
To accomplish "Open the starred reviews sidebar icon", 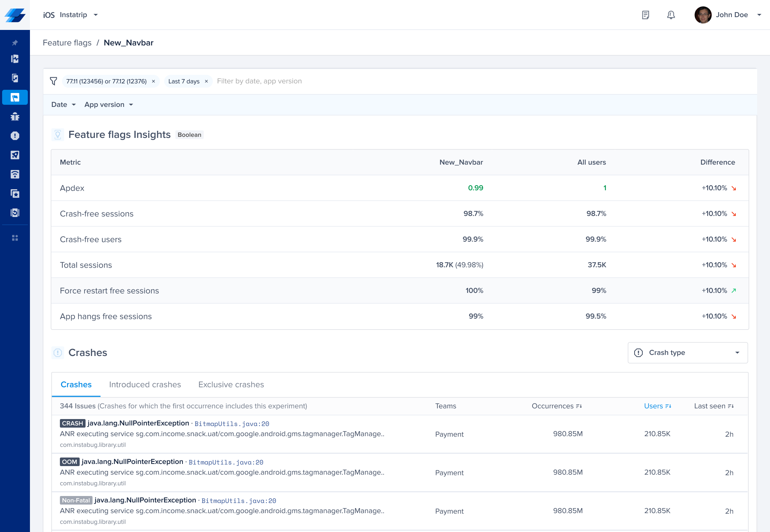I will coord(15,193).
